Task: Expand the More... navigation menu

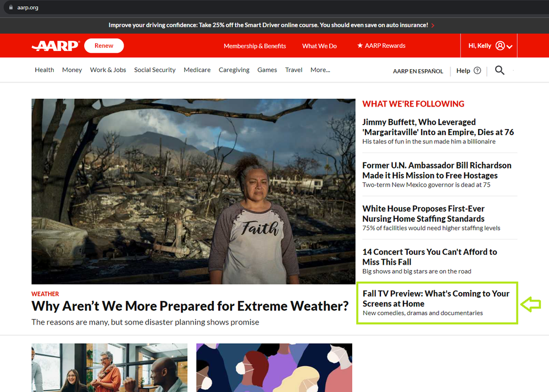Action: [x=320, y=70]
